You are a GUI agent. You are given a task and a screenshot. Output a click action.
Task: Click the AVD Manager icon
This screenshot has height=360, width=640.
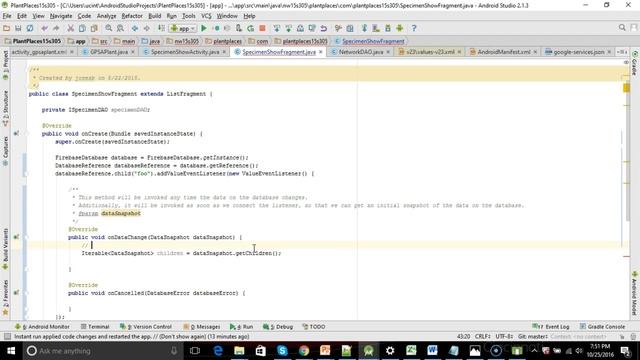pyautogui.click(x=376, y=28)
